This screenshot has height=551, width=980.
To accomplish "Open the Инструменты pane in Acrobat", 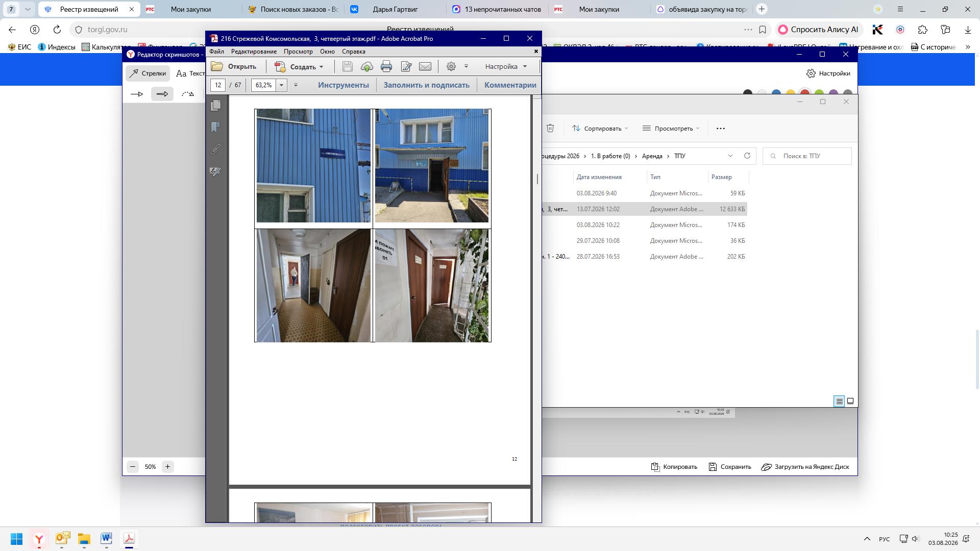I will pyautogui.click(x=344, y=85).
